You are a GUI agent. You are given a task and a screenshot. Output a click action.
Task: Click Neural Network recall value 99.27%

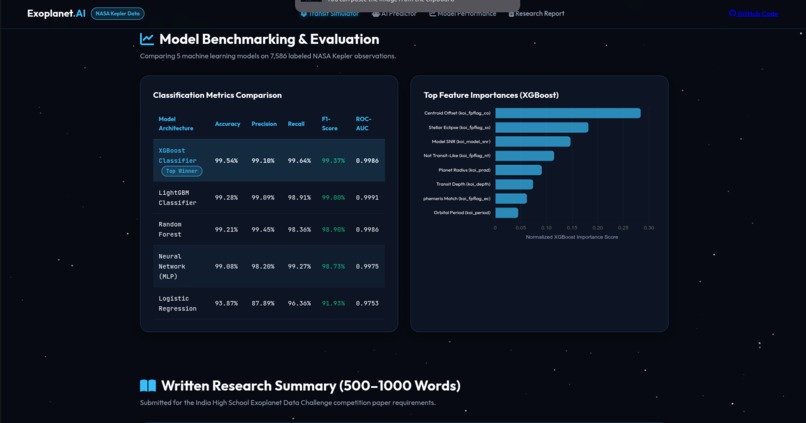(299, 267)
